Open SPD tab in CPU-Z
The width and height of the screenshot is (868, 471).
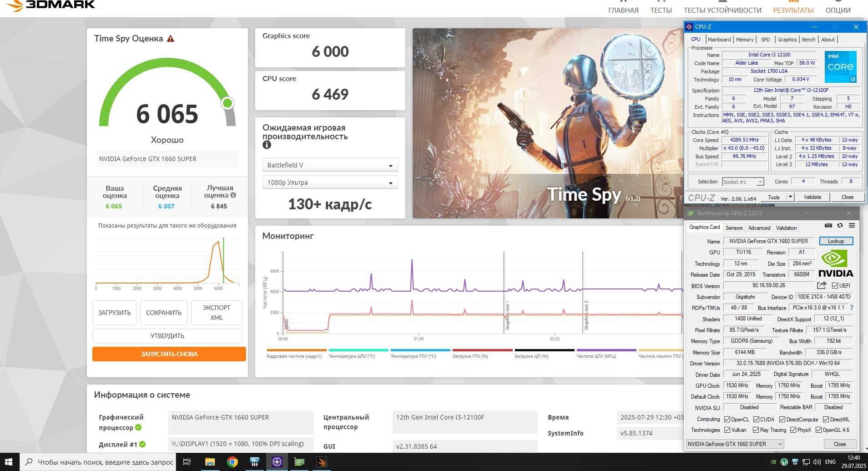(766, 40)
